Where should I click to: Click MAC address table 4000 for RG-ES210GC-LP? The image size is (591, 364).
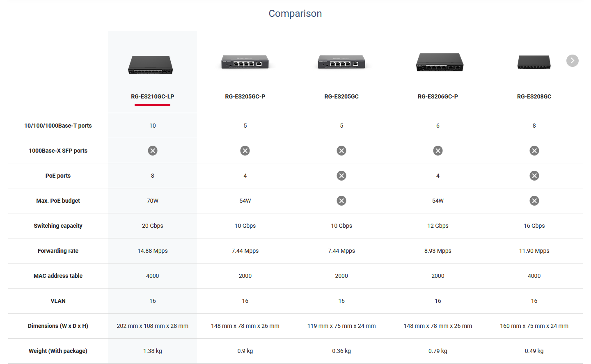click(153, 276)
